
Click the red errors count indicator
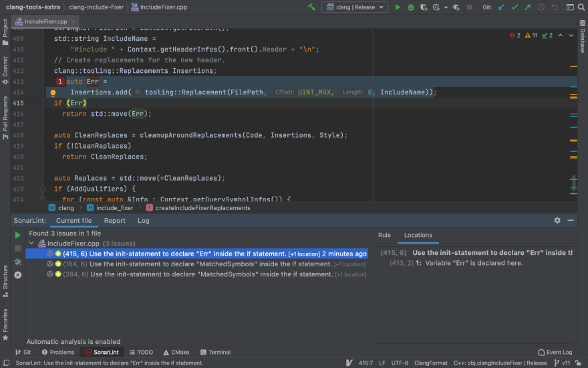click(515, 35)
